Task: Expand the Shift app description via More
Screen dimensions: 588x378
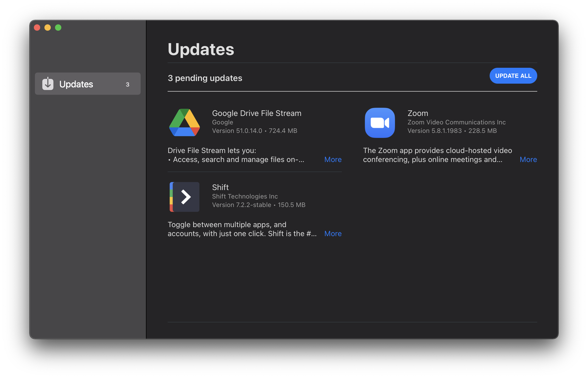Action: [x=333, y=233]
